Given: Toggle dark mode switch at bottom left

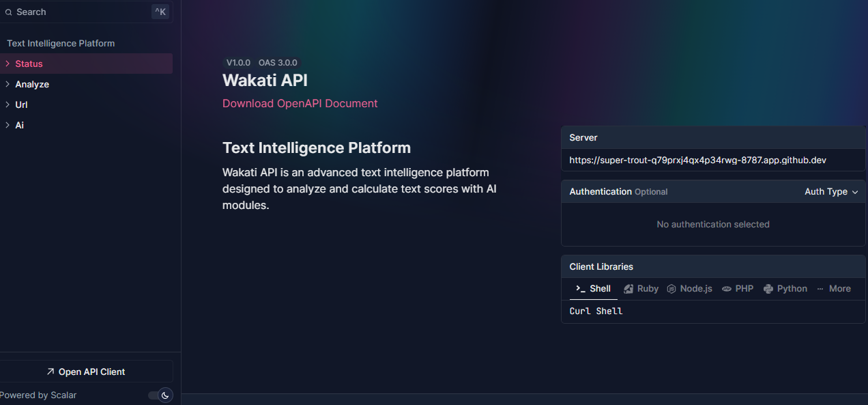Looking at the screenshot, I should tap(160, 395).
